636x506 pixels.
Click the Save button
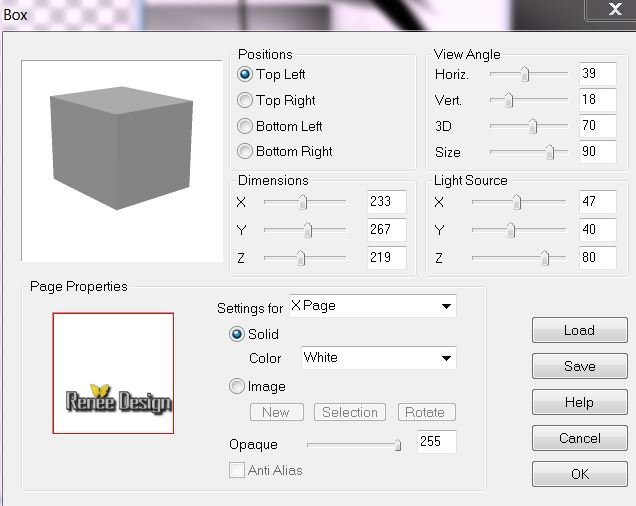pyautogui.click(x=580, y=366)
